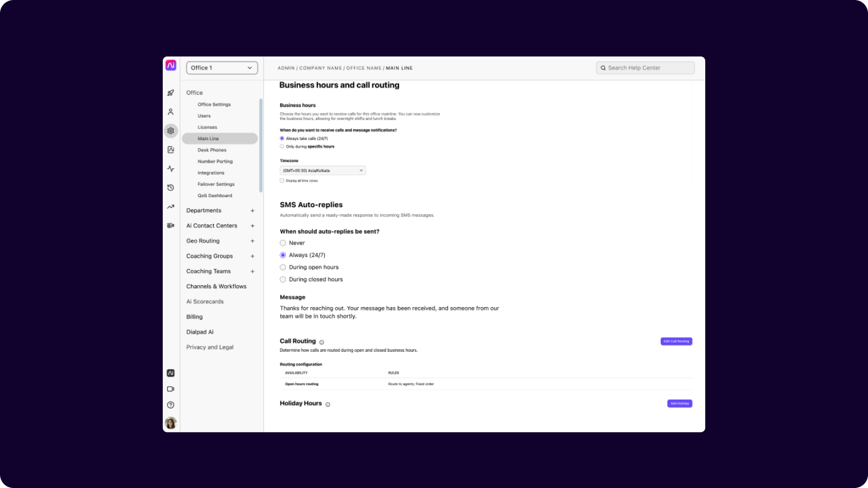
Task: Expand Coaching Groups plus icon
Action: click(x=253, y=256)
